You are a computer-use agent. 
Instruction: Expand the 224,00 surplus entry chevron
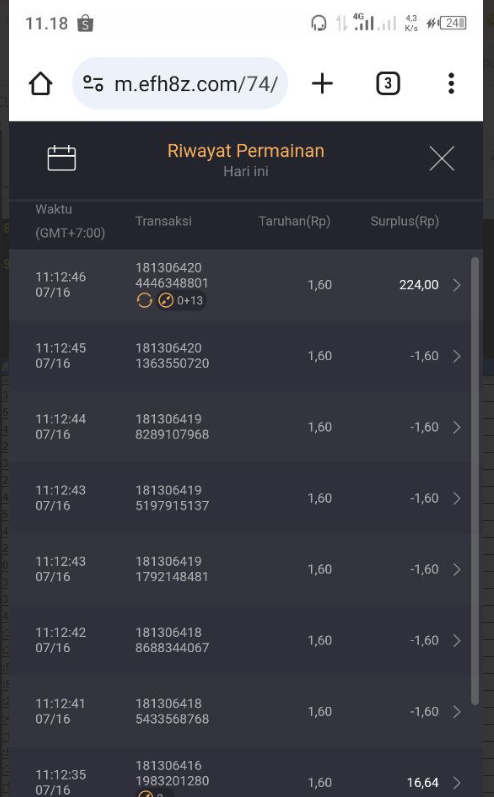pos(456,285)
